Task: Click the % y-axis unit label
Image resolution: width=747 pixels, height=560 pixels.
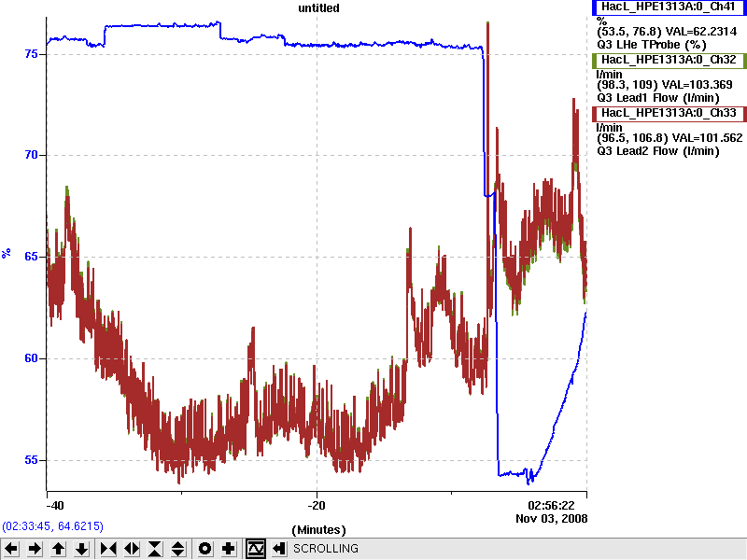Action: click(7, 253)
